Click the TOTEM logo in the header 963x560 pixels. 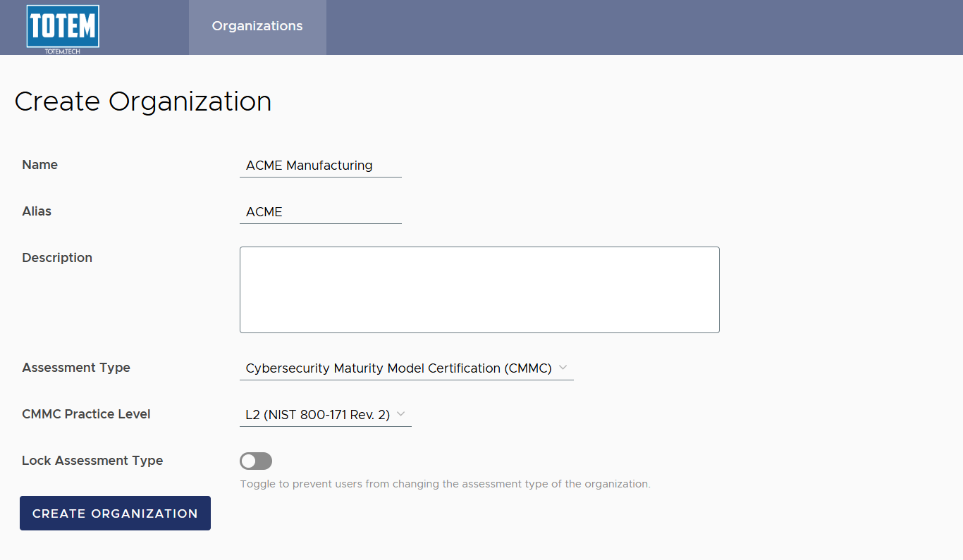point(63,26)
